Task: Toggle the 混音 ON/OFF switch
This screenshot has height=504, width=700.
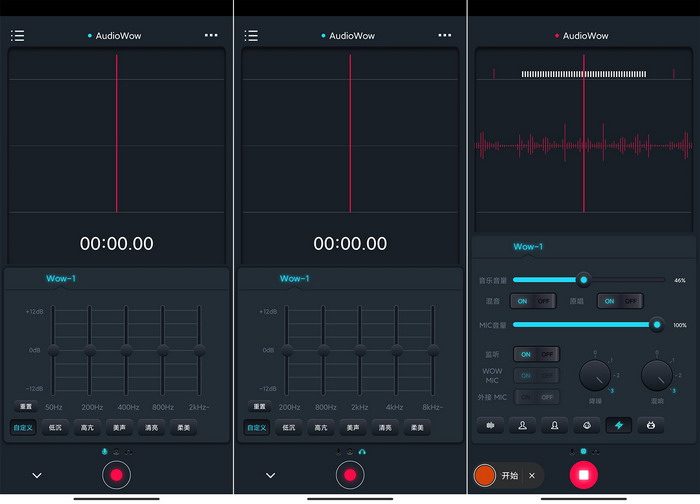Action: pos(533,301)
